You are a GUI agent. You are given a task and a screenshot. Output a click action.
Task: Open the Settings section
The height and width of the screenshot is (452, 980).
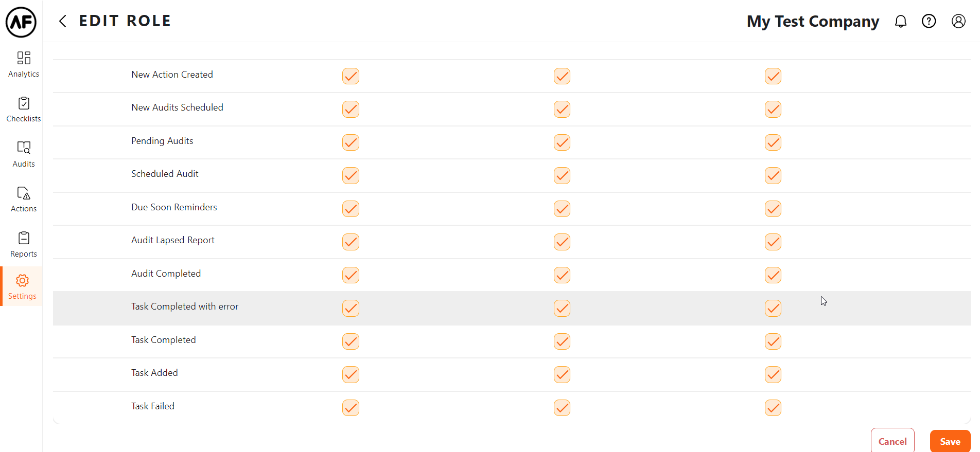22,286
